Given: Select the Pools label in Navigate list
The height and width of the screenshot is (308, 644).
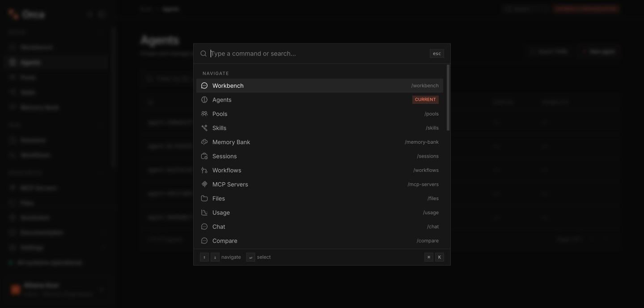Looking at the screenshot, I should point(220,114).
